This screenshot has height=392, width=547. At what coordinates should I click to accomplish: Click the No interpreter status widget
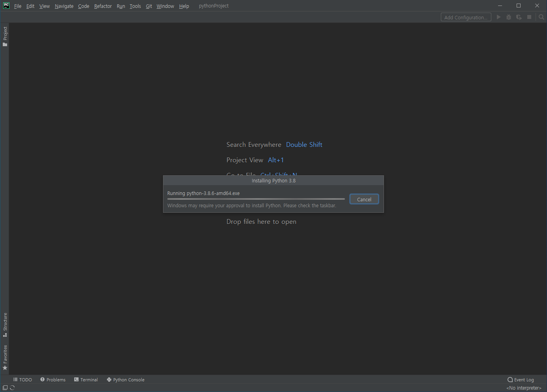(x=524, y=388)
